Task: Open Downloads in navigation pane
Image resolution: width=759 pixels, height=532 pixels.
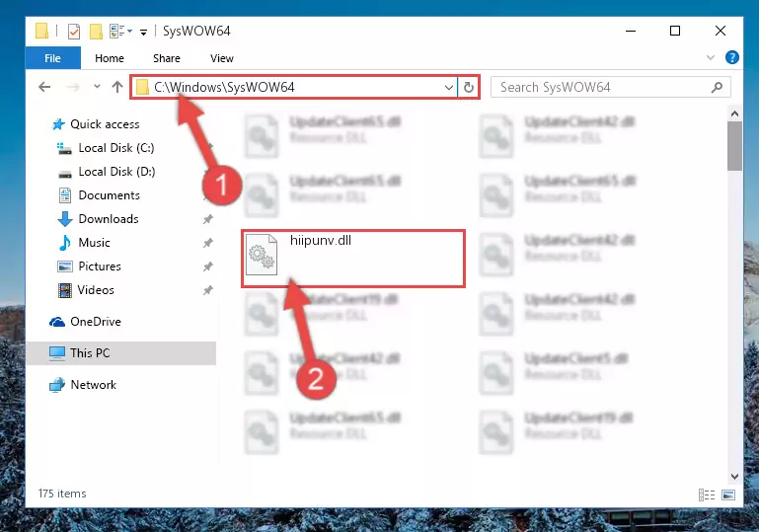Action: click(109, 219)
